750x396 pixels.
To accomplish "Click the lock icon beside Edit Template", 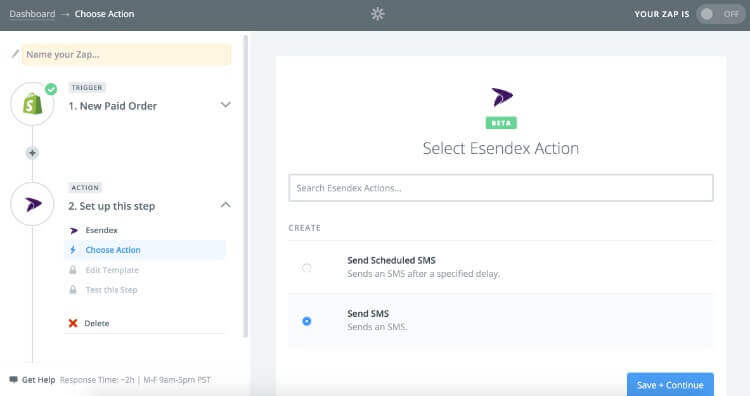I will point(73,270).
